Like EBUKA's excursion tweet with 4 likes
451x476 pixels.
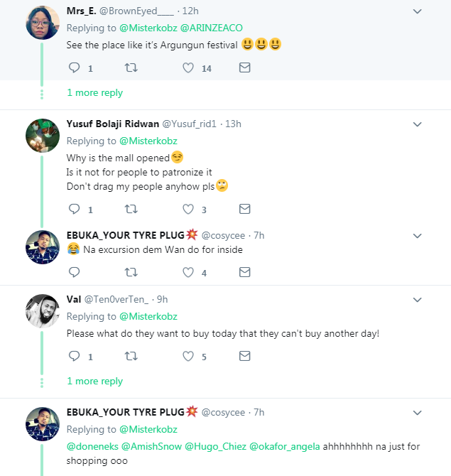coord(188,272)
